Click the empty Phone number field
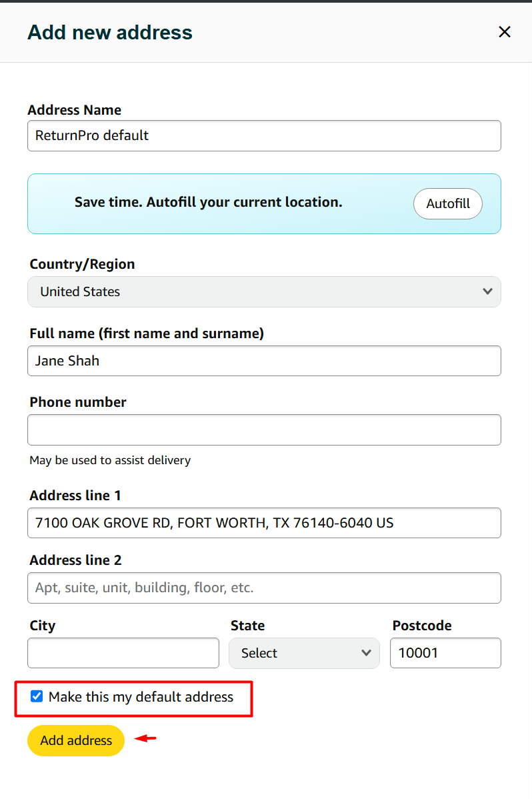Viewport: 532px width, 799px height. click(263, 430)
